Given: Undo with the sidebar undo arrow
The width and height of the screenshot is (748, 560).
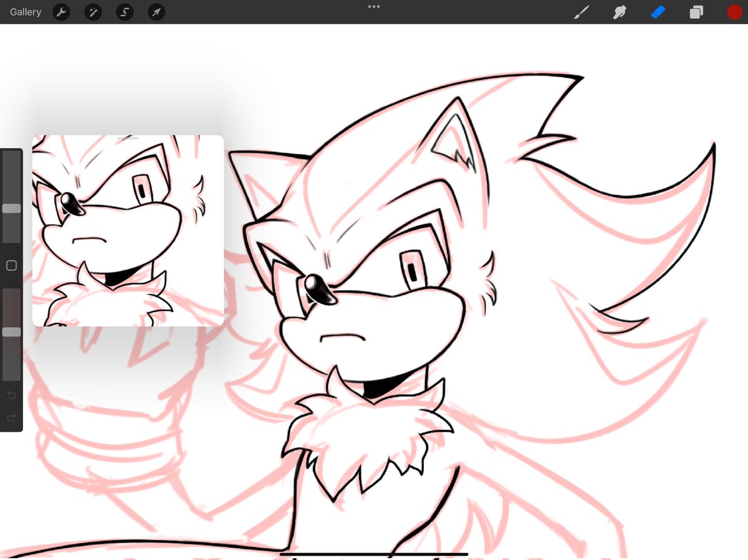Looking at the screenshot, I should point(11,395).
